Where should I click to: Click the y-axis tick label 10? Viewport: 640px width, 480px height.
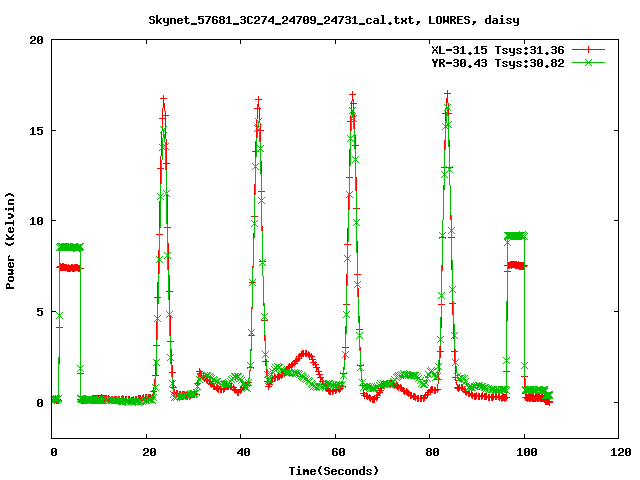click(x=36, y=221)
